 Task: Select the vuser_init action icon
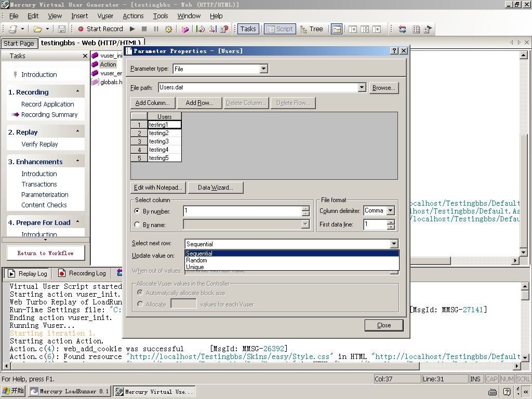[95, 55]
